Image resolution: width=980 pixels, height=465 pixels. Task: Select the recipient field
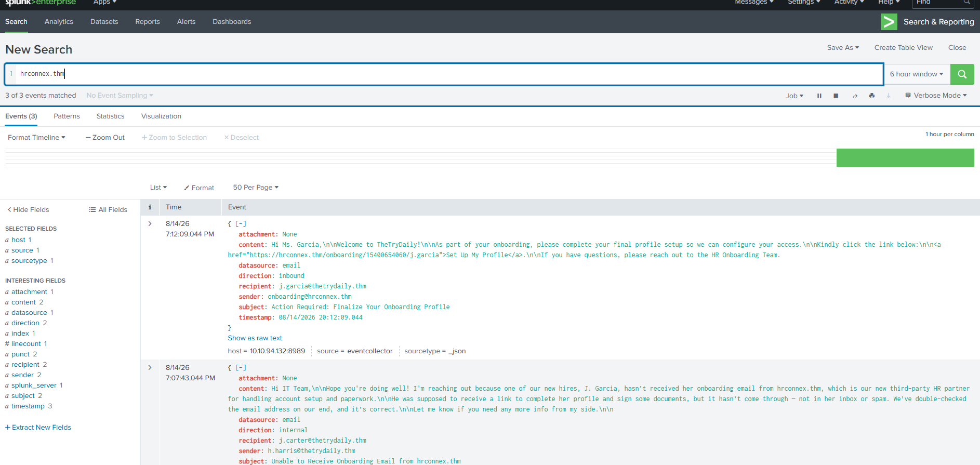click(x=25, y=365)
